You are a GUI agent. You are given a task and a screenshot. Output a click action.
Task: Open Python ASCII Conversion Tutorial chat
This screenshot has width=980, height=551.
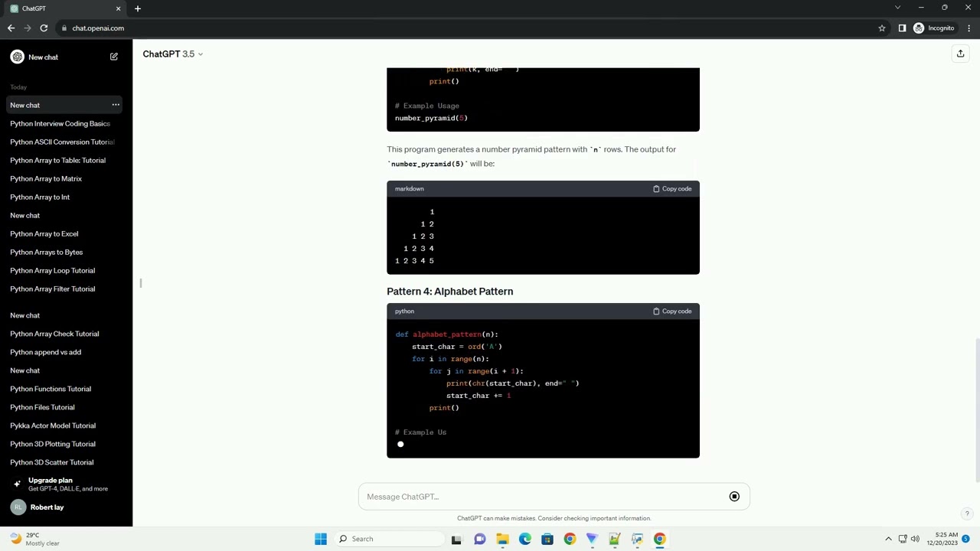(x=62, y=142)
